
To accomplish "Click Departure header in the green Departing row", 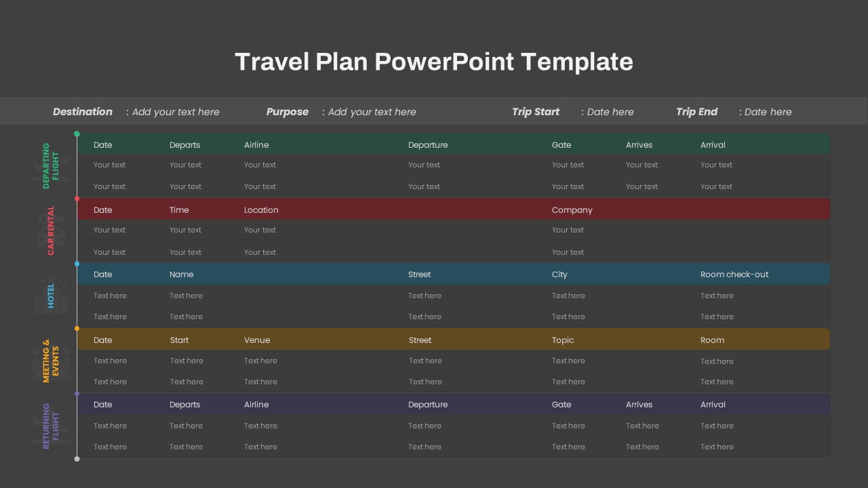I will [428, 145].
